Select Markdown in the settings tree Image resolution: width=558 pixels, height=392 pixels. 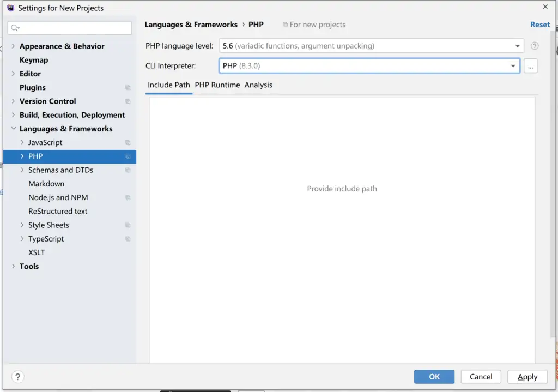pyautogui.click(x=46, y=184)
